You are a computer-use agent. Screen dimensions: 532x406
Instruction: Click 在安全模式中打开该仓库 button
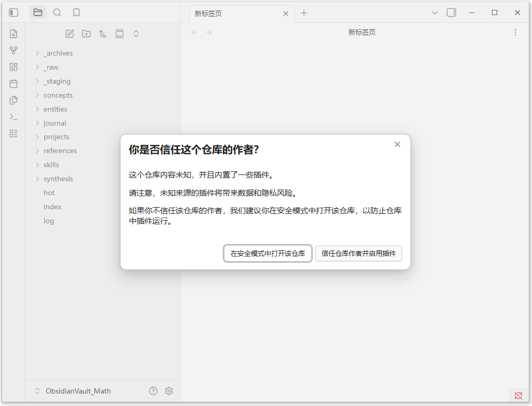[268, 253]
